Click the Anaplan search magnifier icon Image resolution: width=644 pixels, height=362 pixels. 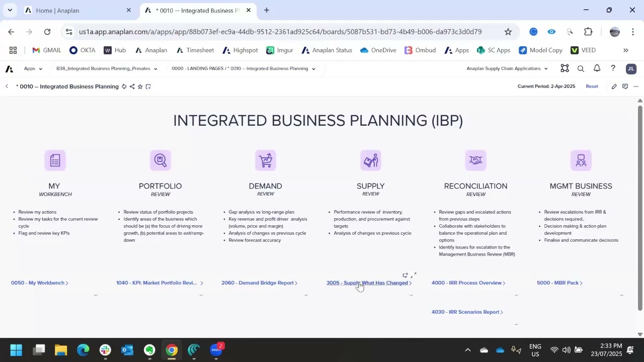click(581, 69)
